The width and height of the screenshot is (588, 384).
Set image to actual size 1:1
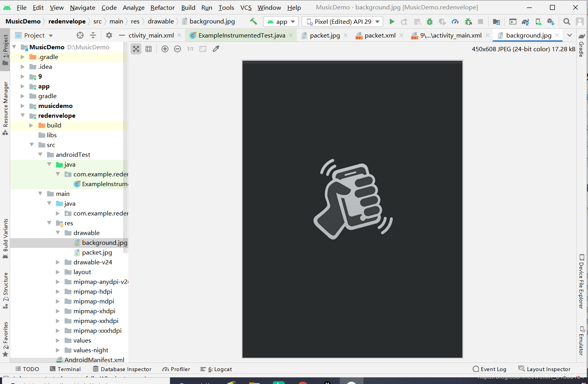click(x=190, y=49)
